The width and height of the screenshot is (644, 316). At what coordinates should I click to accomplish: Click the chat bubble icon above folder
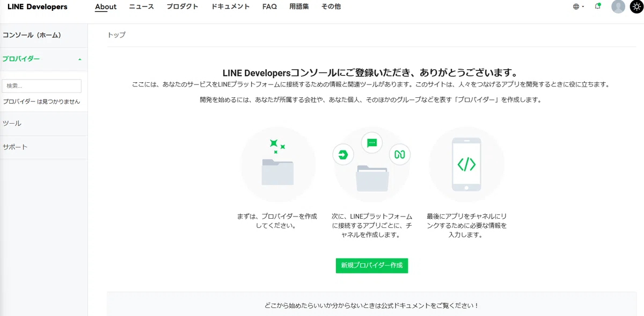[x=372, y=143]
